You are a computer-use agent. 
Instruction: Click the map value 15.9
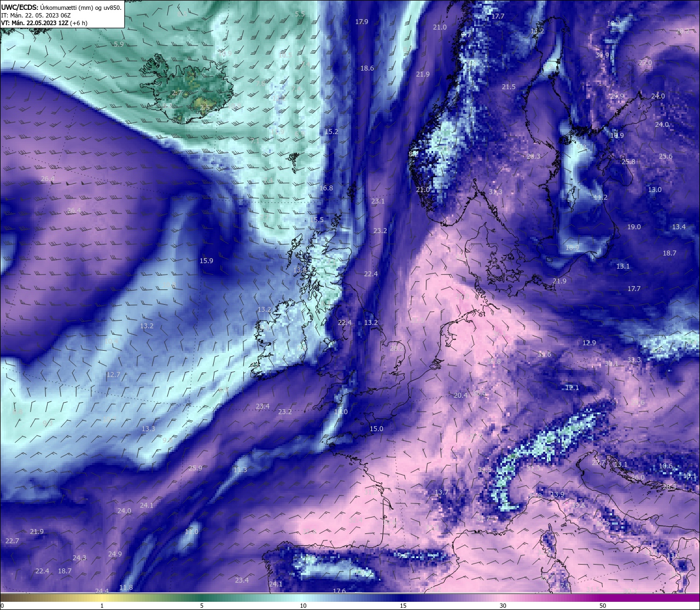(x=206, y=261)
